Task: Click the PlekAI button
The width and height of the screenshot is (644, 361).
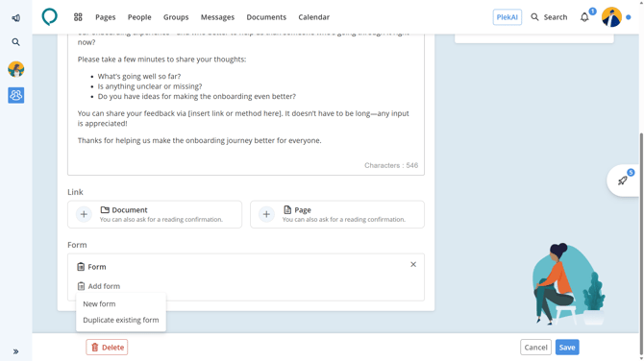Action: pyautogui.click(x=508, y=17)
